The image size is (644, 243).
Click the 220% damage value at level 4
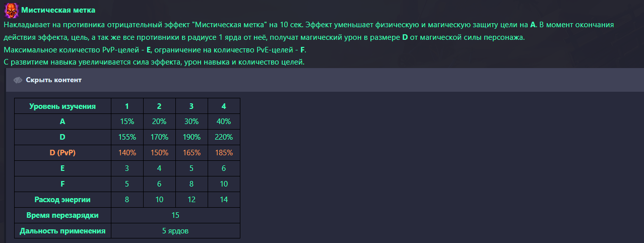coord(224,137)
